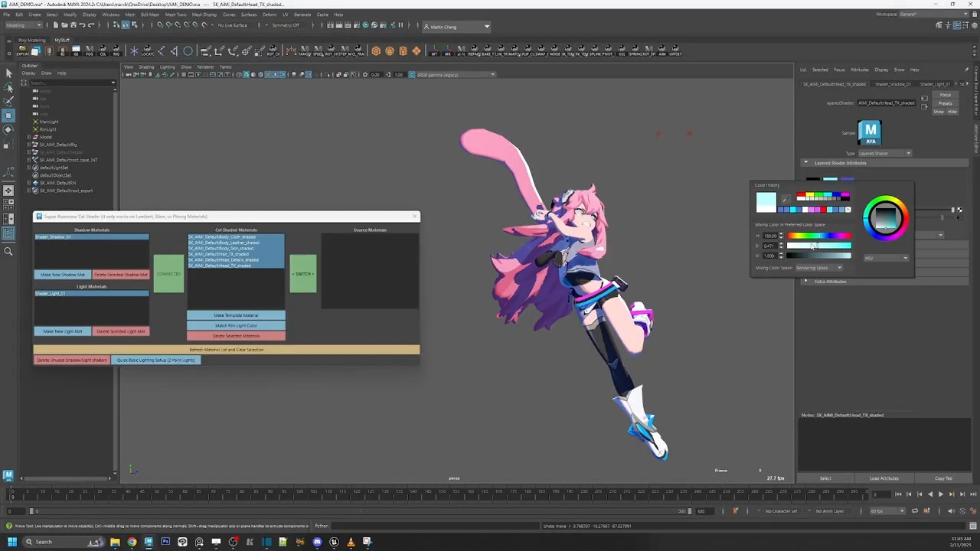980x551 pixels.
Task: Click the orange diamond shelf icon
Action: pos(416,51)
